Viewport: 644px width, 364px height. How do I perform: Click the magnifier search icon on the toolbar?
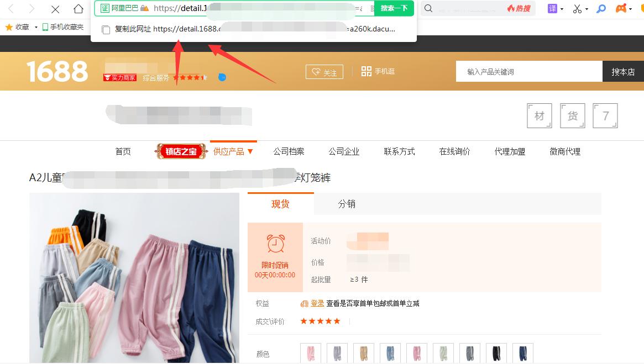(x=601, y=8)
